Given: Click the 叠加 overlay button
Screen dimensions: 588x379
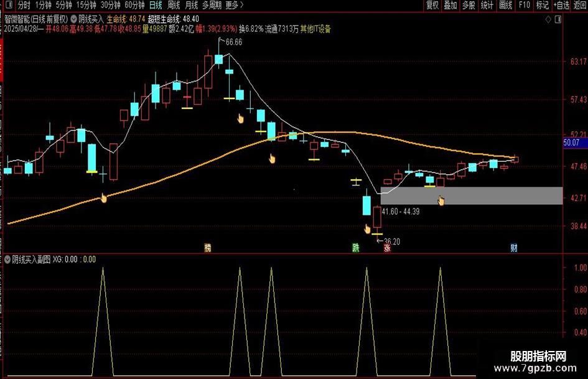Looking at the screenshot, I should click(x=450, y=5).
